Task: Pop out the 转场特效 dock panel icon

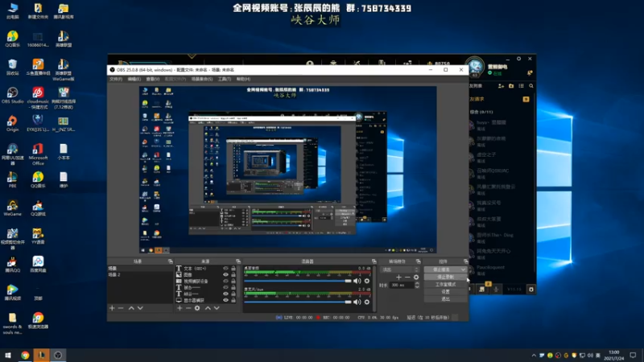Action: (x=418, y=261)
